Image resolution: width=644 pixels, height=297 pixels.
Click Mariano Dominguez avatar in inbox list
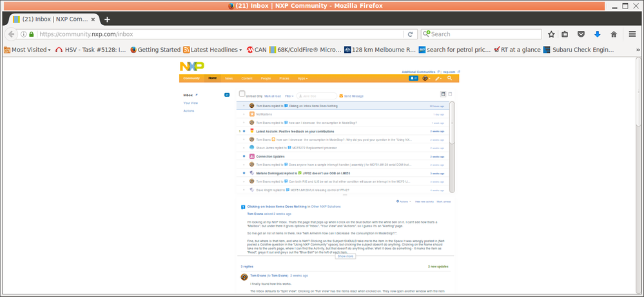point(252,173)
